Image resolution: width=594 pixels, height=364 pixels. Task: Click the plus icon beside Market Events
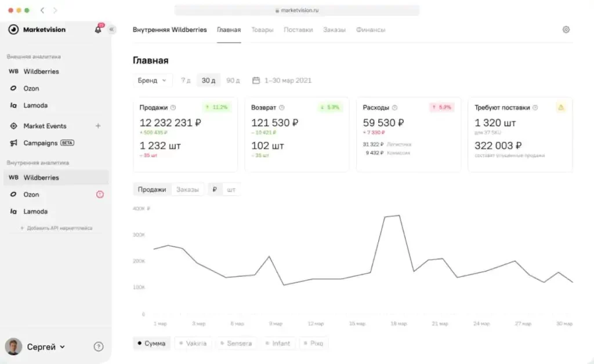[98, 126]
